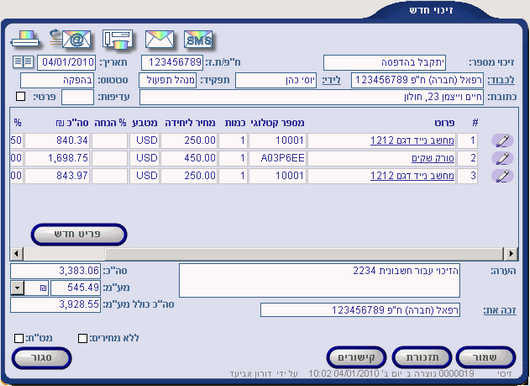
Task: Click the מטבע column header
Action: pyautogui.click(x=145, y=123)
